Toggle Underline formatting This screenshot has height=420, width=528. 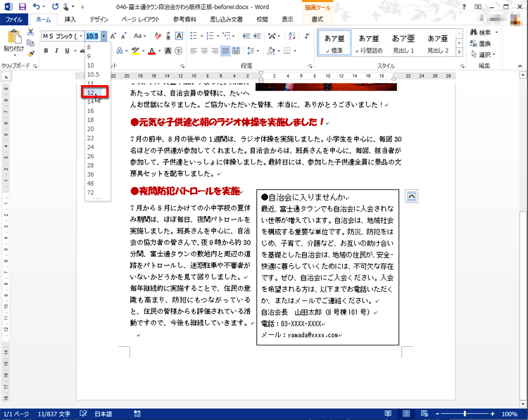pyautogui.click(x=67, y=51)
